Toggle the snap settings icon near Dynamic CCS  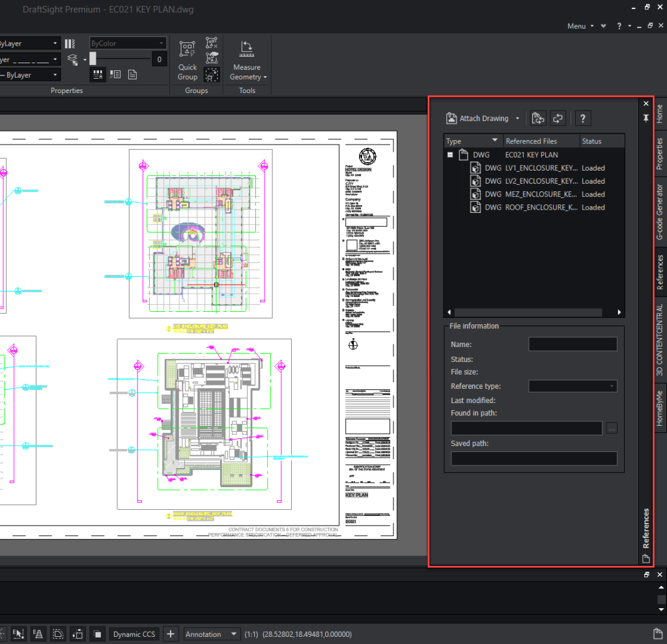click(96, 633)
